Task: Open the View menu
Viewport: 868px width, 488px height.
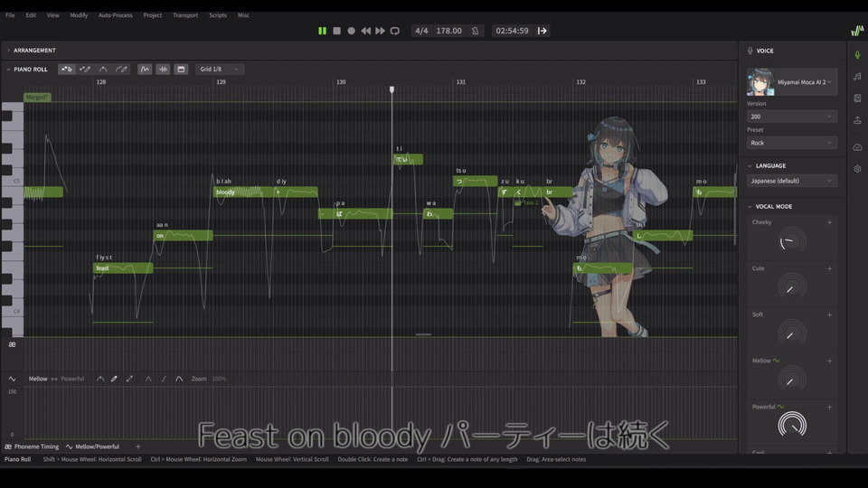Action: pyautogui.click(x=53, y=15)
